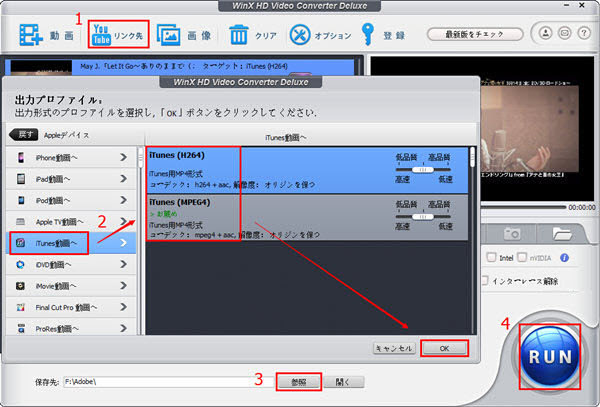600x407 pixels.
Task: Go back with the 戻す button
Action: tap(23, 135)
